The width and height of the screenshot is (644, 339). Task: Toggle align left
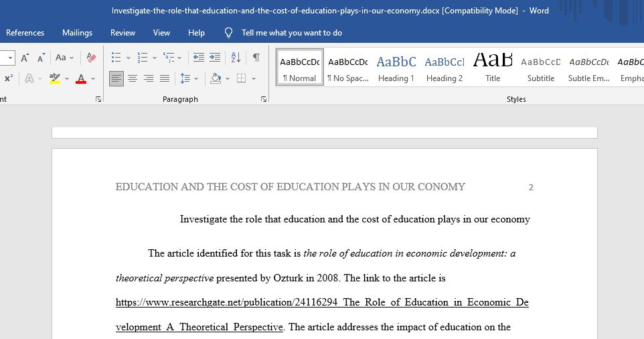[x=116, y=78]
